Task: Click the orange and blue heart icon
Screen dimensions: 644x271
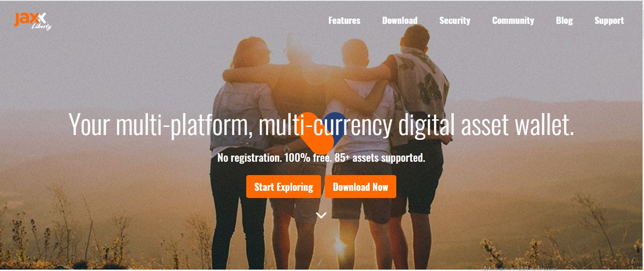Action: pos(322,133)
